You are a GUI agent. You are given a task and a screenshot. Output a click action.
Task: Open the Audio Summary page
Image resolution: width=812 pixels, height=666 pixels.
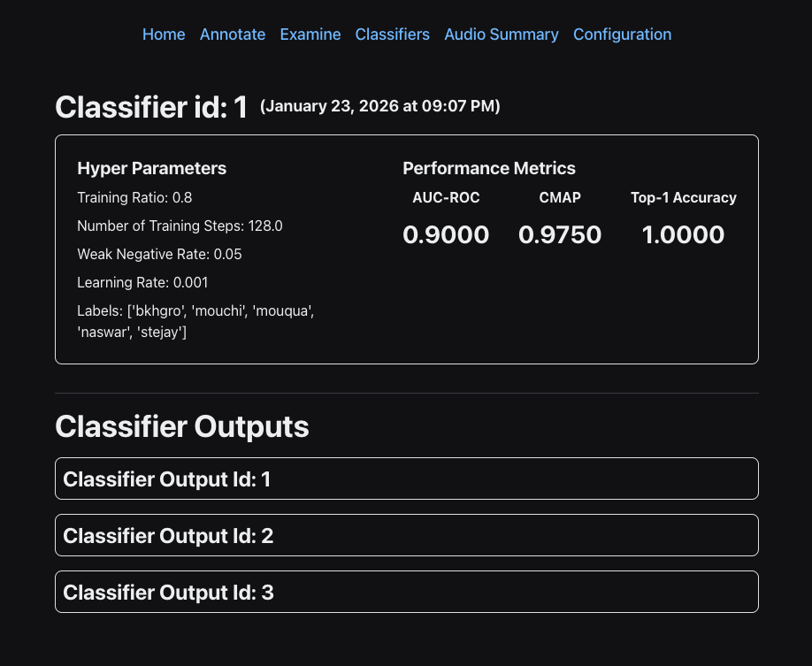pyautogui.click(x=502, y=34)
